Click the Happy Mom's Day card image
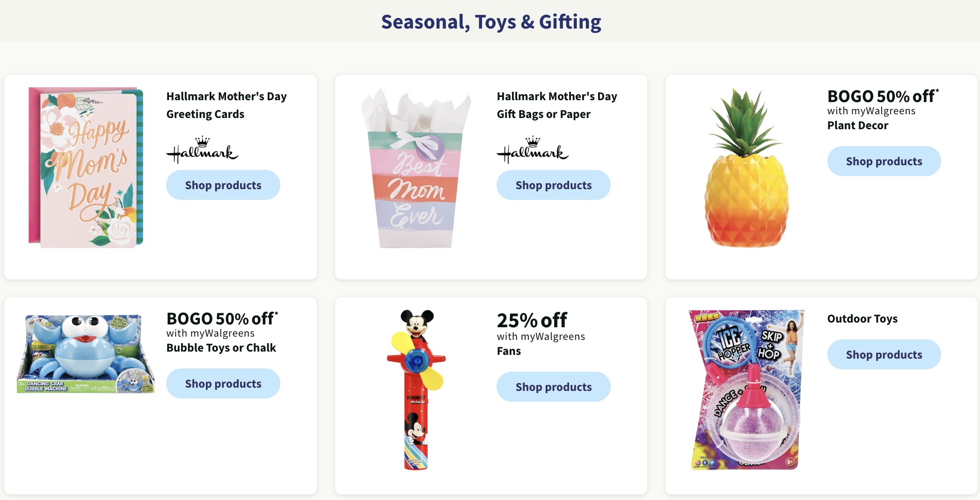The height and width of the screenshot is (500, 980). (86, 167)
